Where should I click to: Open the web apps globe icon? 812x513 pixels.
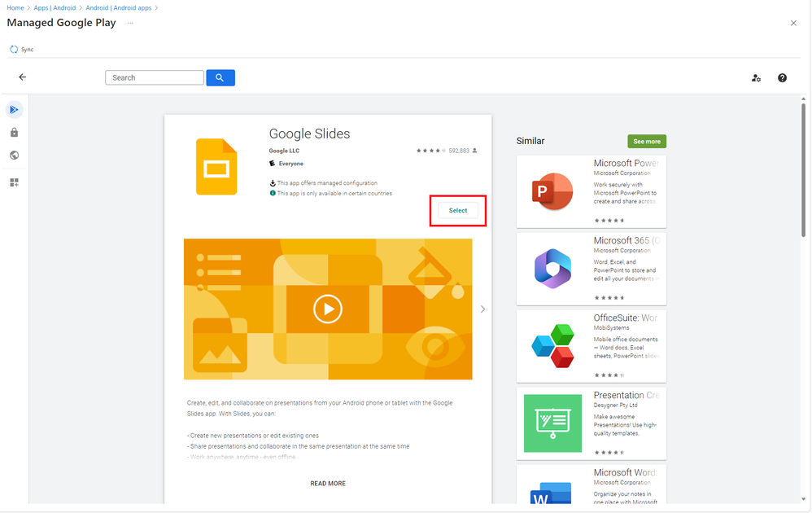tap(15, 156)
